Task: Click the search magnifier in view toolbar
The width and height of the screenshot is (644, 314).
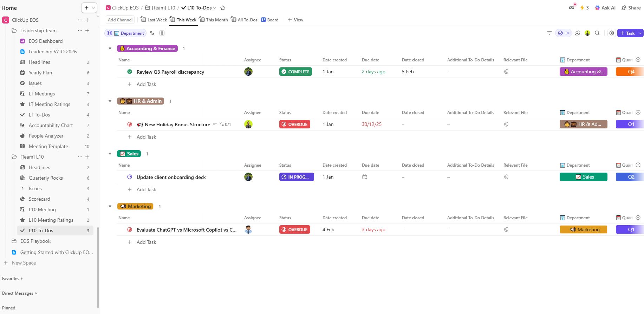Action: pyautogui.click(x=597, y=33)
